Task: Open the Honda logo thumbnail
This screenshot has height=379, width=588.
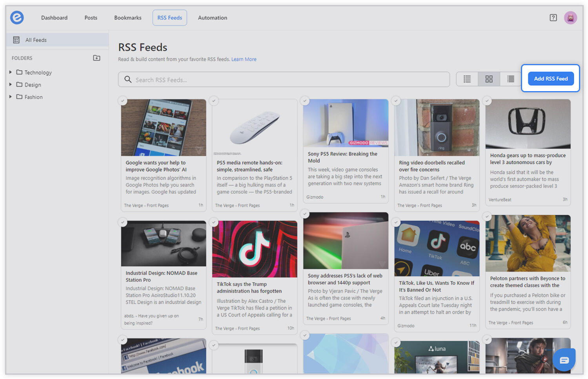Action: (x=528, y=124)
